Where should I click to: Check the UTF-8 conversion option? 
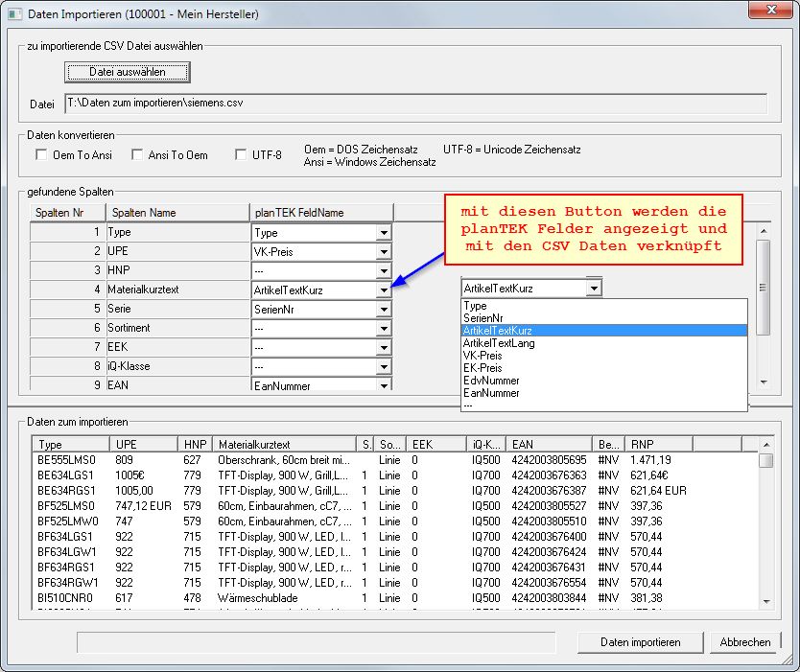[242, 155]
